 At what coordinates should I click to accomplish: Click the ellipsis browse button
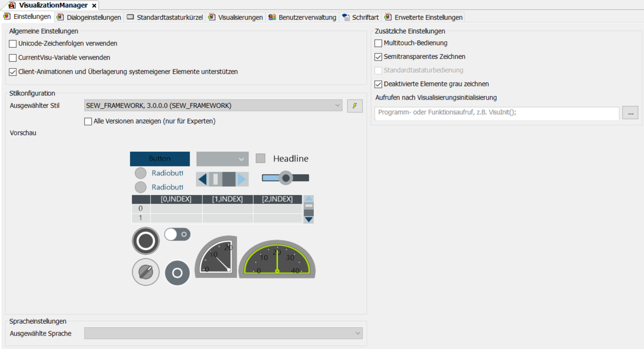click(x=630, y=113)
